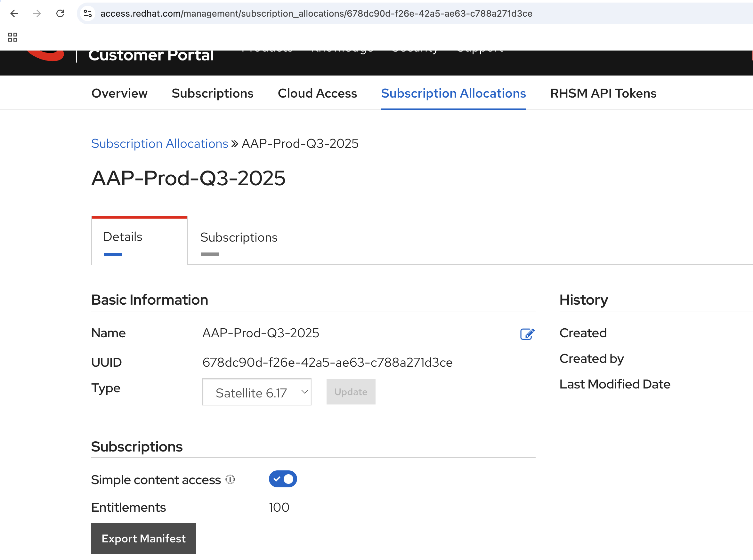The width and height of the screenshot is (753, 560).
Task: Open the Type dropdown showing Satellite 6.17
Action: point(257,392)
